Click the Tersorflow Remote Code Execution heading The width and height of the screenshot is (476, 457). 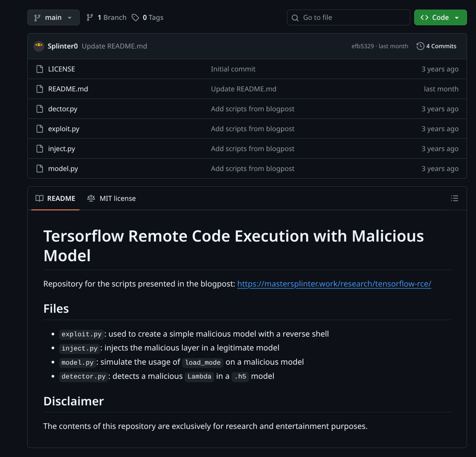[234, 246]
